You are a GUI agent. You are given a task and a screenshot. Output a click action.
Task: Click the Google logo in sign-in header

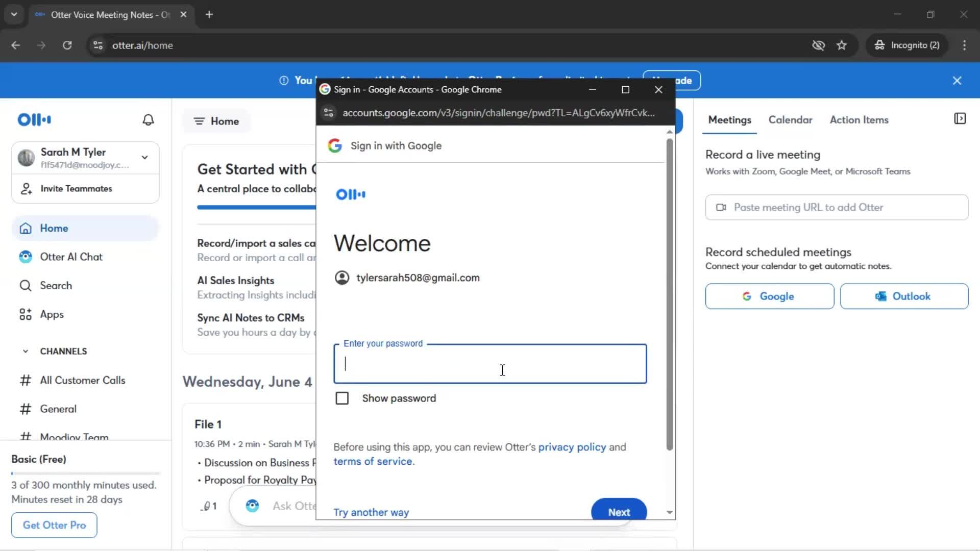335,146
